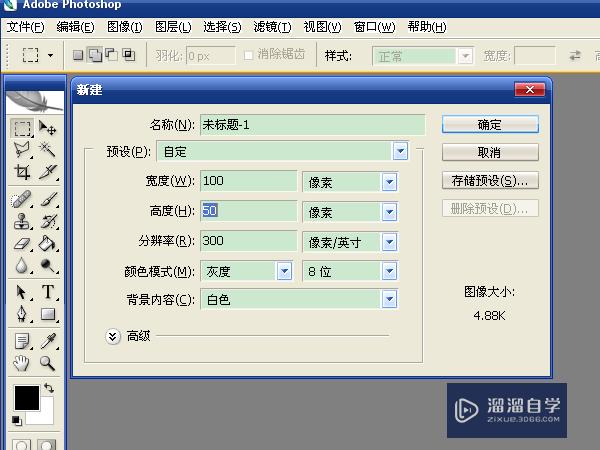The width and height of the screenshot is (600, 450).
Task: Open the width unit dropdown
Action: (x=390, y=182)
